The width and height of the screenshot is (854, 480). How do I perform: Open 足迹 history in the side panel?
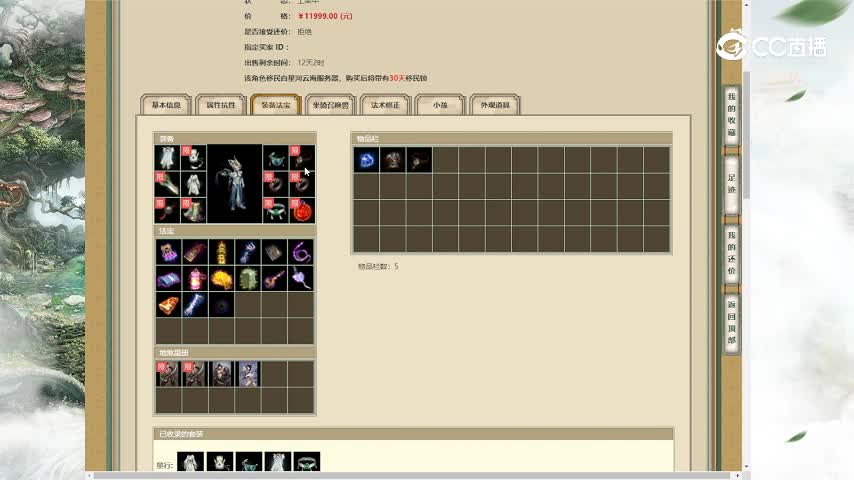731,184
